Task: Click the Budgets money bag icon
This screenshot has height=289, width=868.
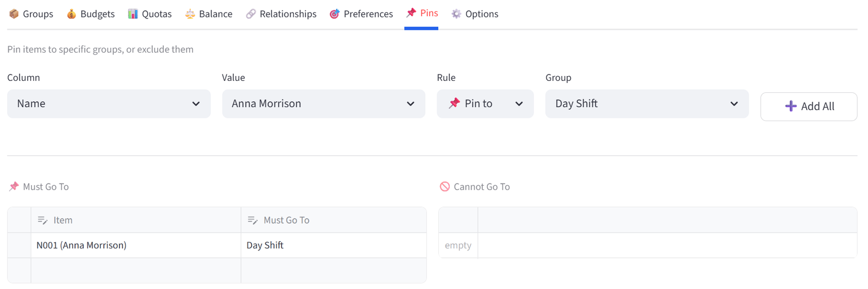Action: pos(72,14)
